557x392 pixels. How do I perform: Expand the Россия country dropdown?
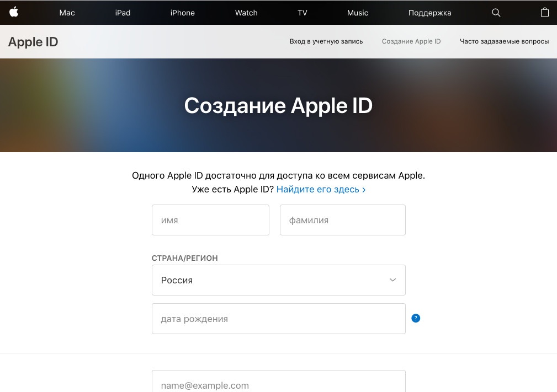278,280
